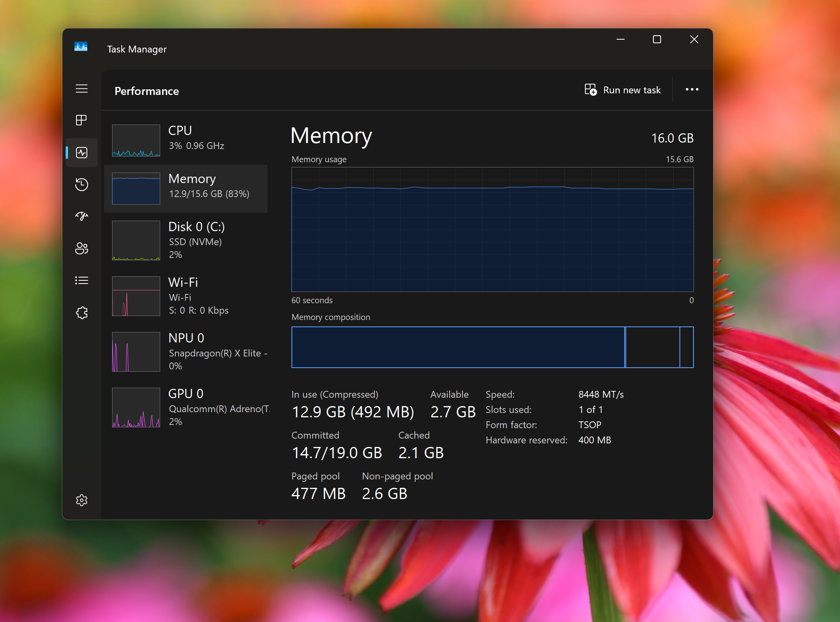
Task: Open the Users page icon
Action: coord(82,248)
